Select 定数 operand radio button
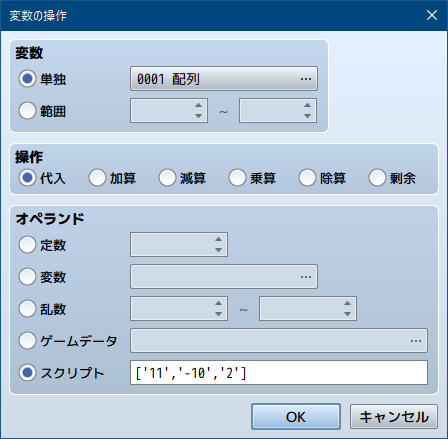448x439 pixels. coord(27,245)
